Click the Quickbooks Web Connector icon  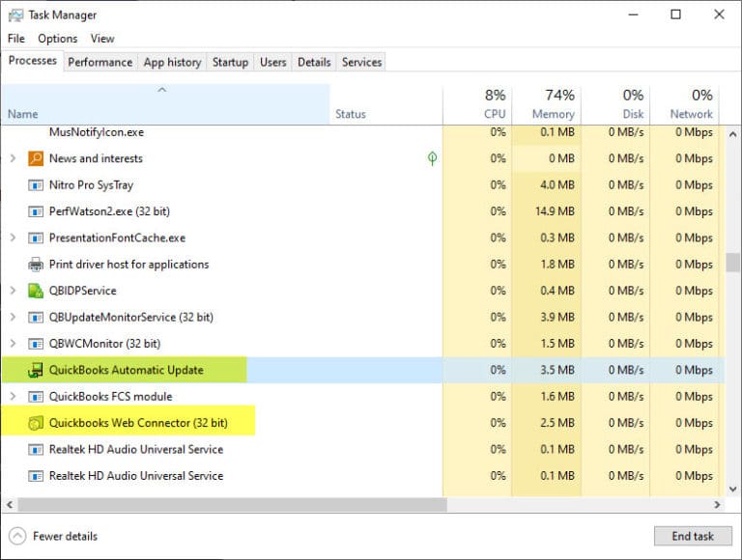pos(36,423)
